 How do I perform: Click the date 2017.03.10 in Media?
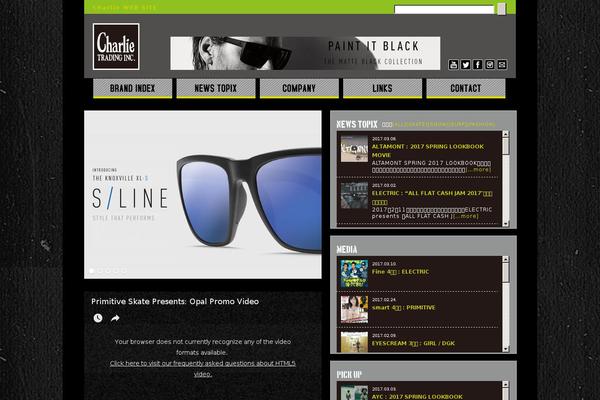384,264
